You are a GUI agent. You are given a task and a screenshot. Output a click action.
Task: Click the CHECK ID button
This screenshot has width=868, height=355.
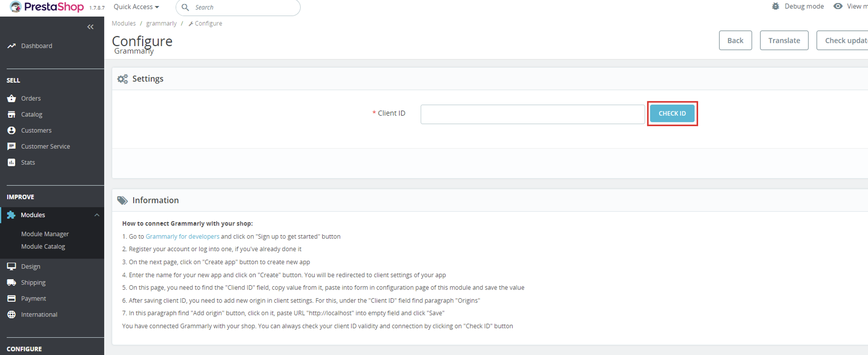[x=672, y=113]
